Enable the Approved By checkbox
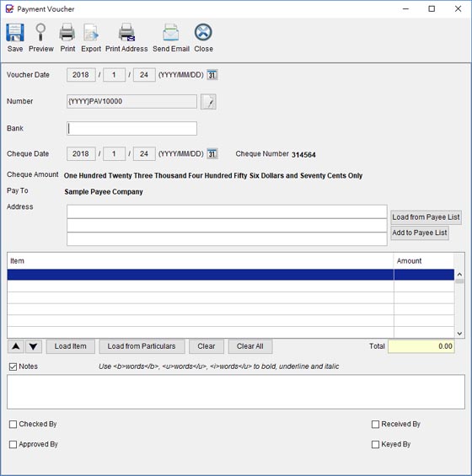 point(13,445)
